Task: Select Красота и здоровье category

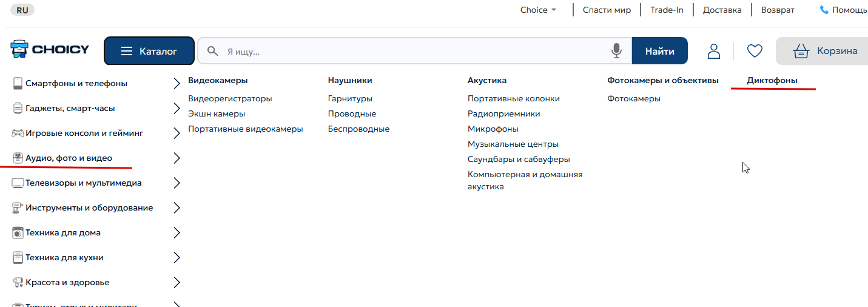Action: [x=67, y=283]
